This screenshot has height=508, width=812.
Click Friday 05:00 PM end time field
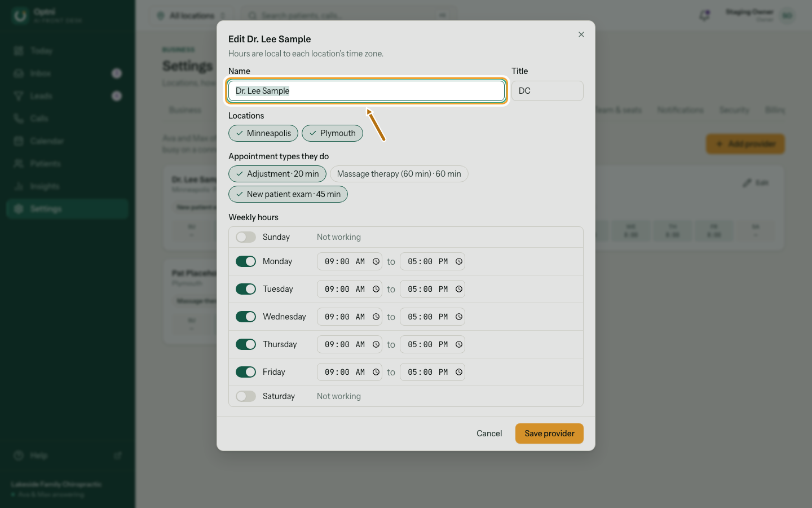(x=433, y=372)
